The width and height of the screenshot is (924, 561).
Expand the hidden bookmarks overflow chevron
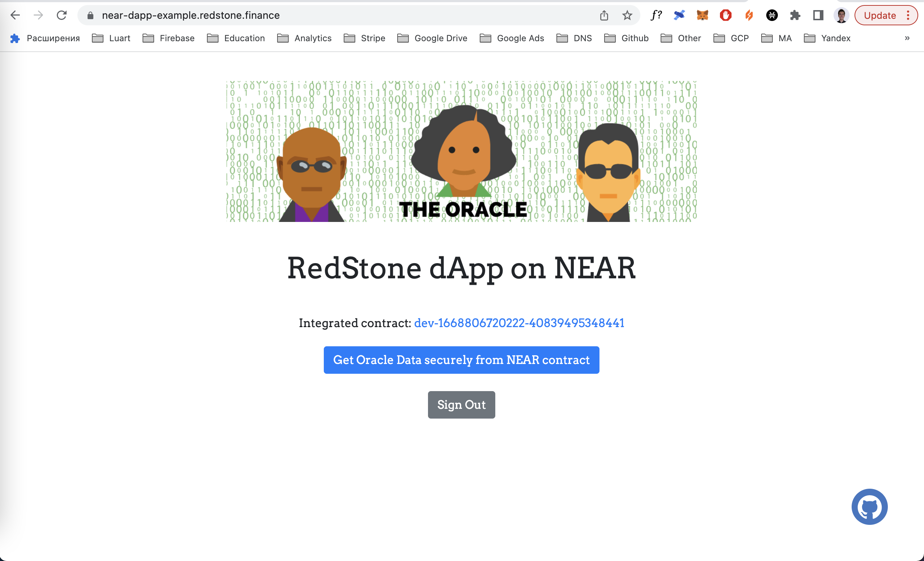coord(907,38)
